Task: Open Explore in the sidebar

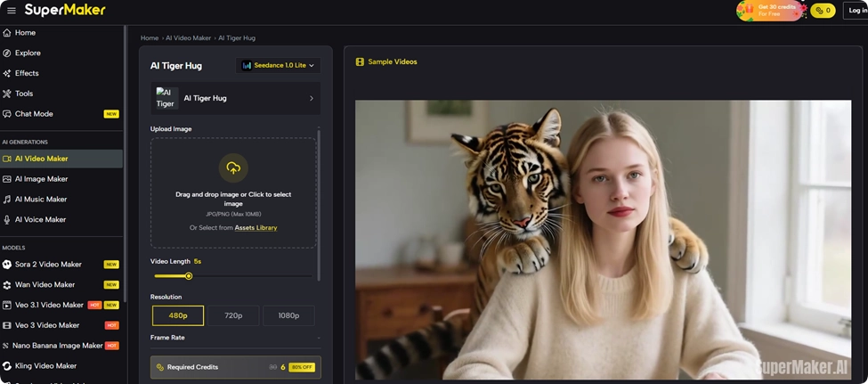Action: [x=61, y=53]
